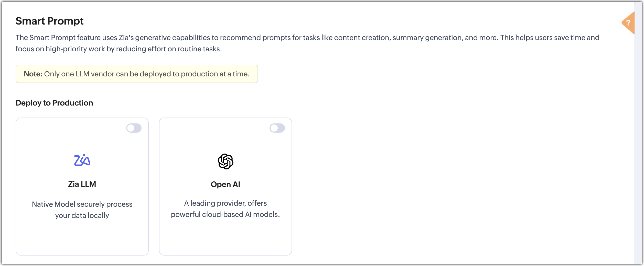Open the orange help question mark
The height and width of the screenshot is (266, 644).
pyautogui.click(x=628, y=23)
